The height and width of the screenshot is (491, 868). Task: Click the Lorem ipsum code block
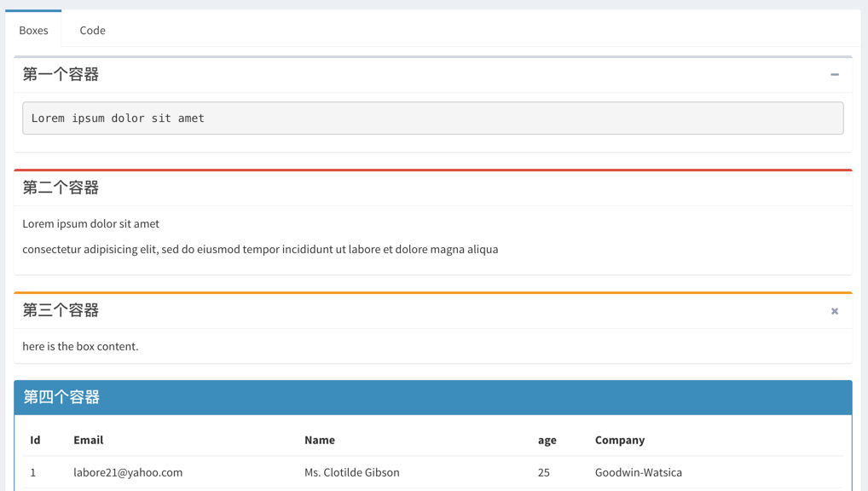[x=433, y=118]
